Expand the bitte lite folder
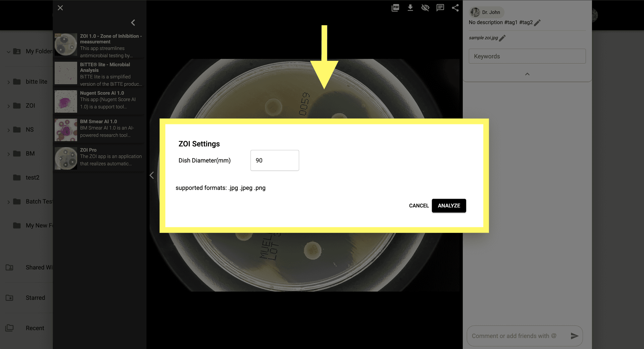The height and width of the screenshot is (349, 644). point(8,82)
